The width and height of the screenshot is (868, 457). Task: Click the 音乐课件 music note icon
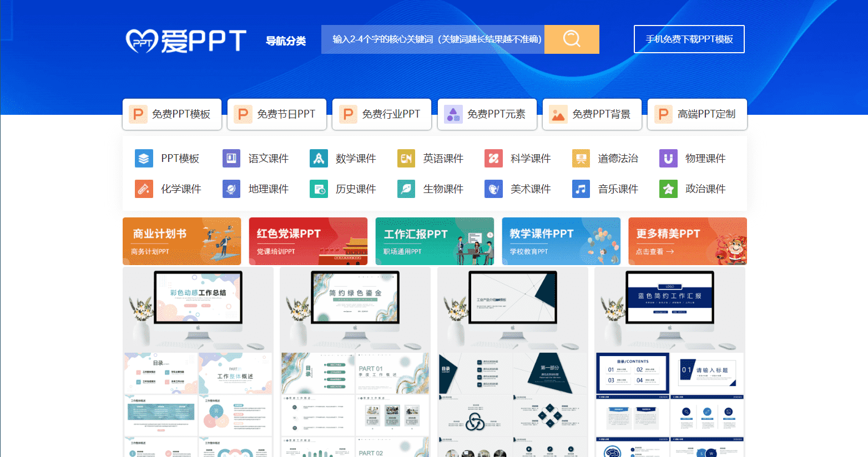coord(581,189)
